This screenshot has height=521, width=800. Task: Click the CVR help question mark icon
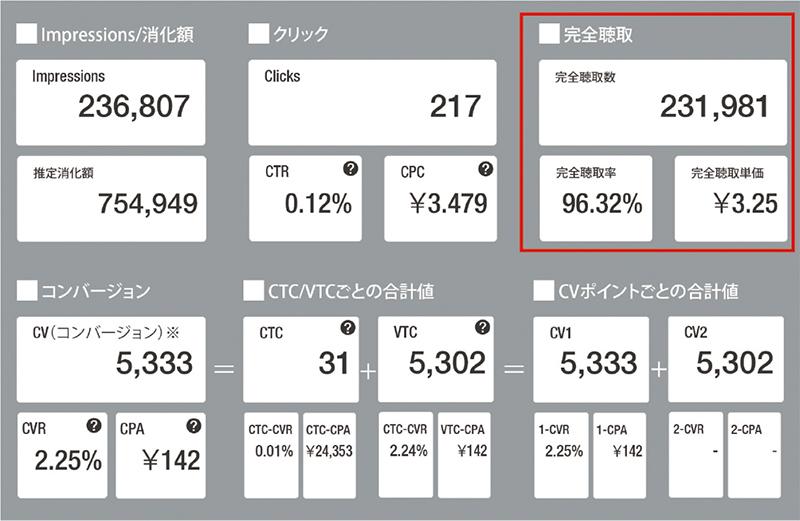click(93, 425)
